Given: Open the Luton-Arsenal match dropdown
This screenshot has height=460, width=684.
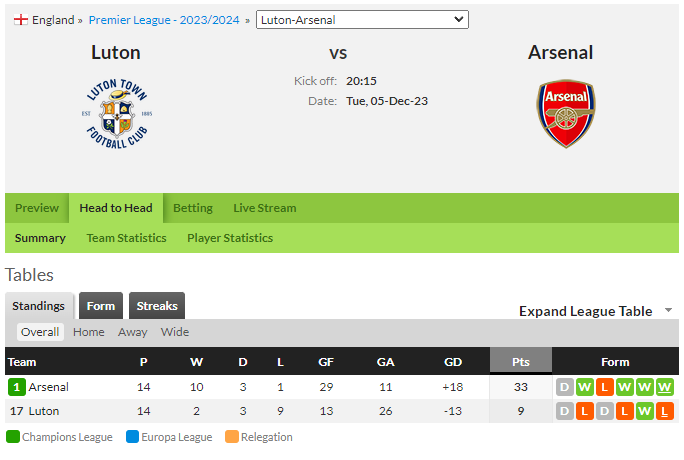Looking at the screenshot, I should tap(362, 20).
